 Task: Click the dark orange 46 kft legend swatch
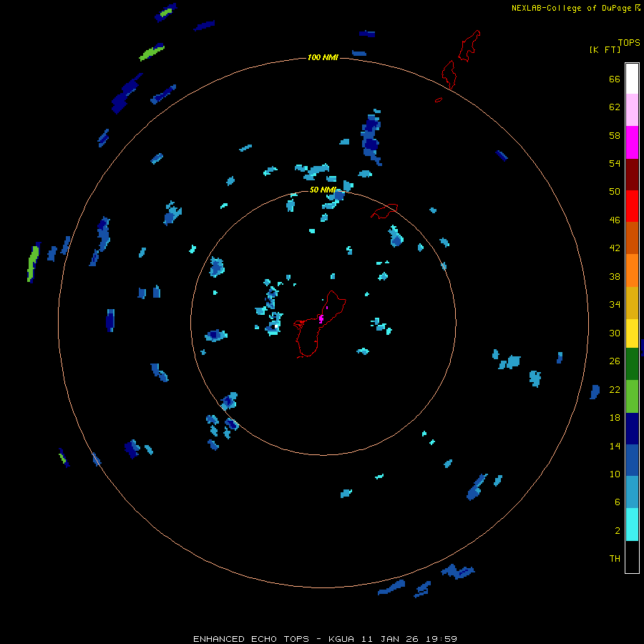[x=632, y=238]
